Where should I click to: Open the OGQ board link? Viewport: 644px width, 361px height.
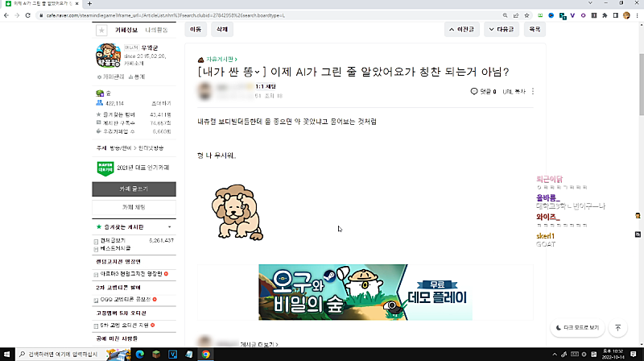coord(126,299)
